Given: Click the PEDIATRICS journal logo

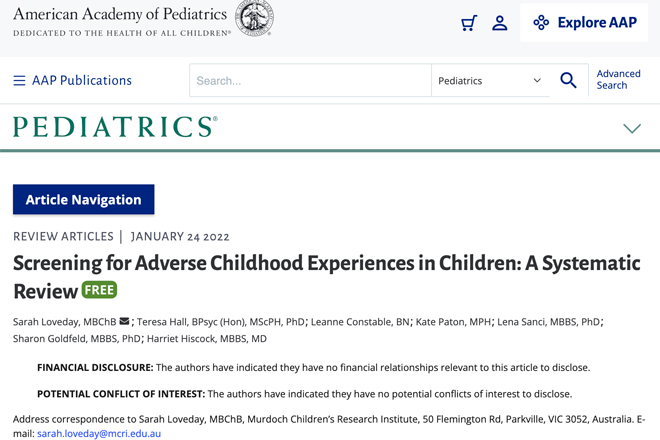Looking at the screenshot, I should point(115,127).
